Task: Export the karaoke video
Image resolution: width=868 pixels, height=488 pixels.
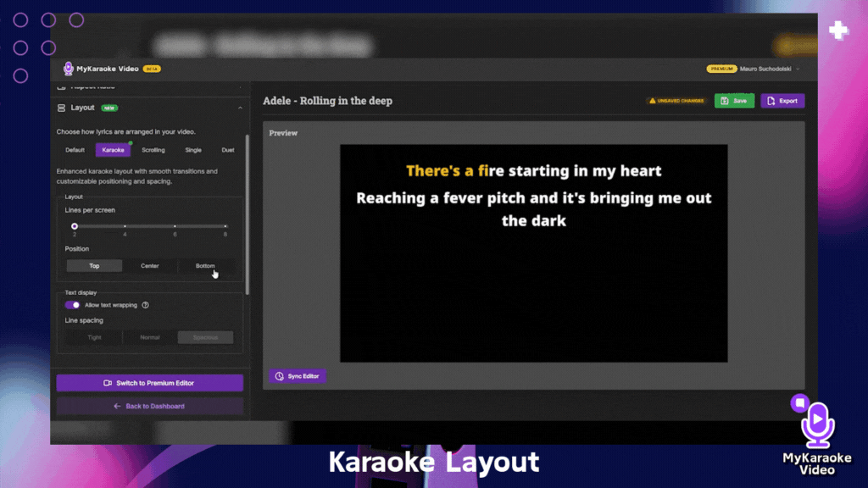Action: pos(782,101)
